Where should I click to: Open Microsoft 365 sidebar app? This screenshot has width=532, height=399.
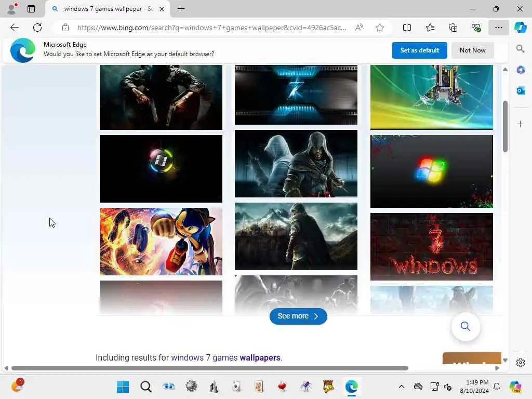click(x=521, y=70)
